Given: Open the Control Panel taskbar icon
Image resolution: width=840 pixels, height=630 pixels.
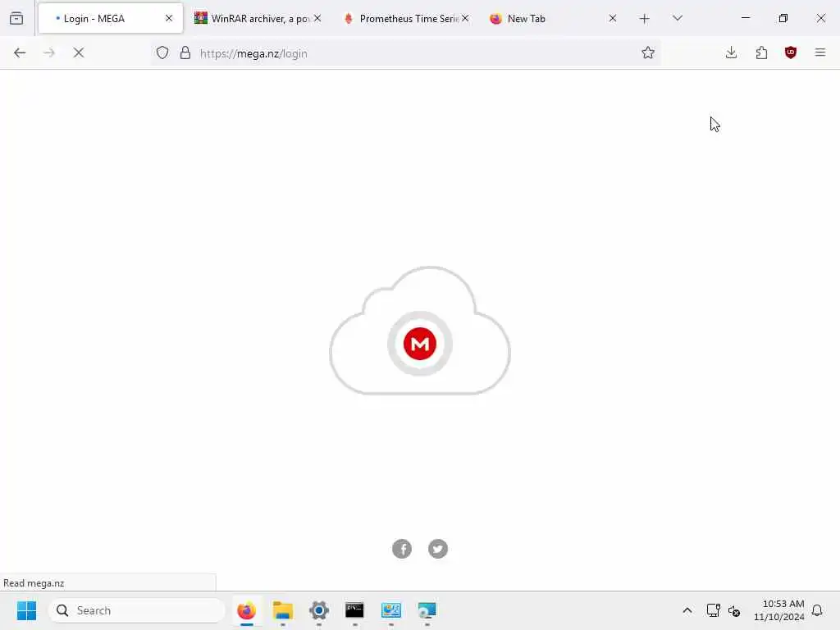Looking at the screenshot, I should pyautogui.click(x=391, y=610).
